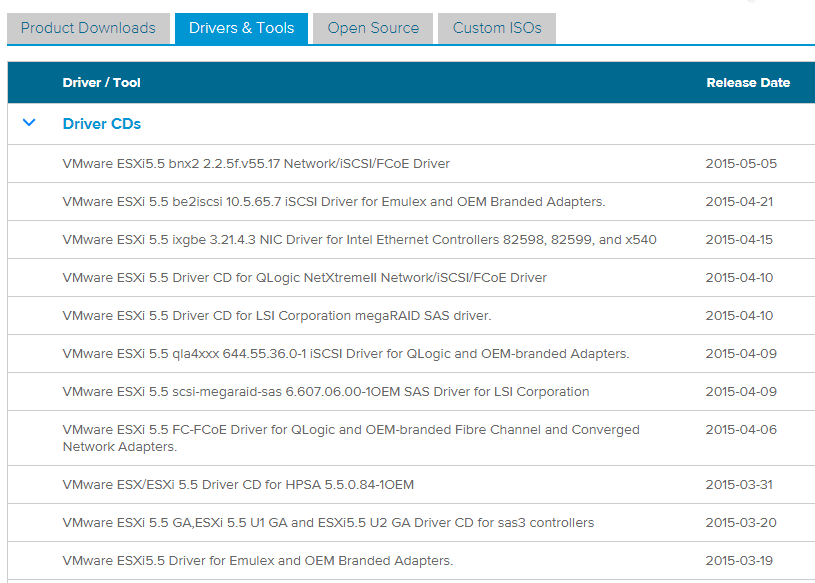This screenshot has width=815, height=583.
Task: Open the ixgbe 3.21.4.3 NIC driver entry
Action: click(x=360, y=240)
